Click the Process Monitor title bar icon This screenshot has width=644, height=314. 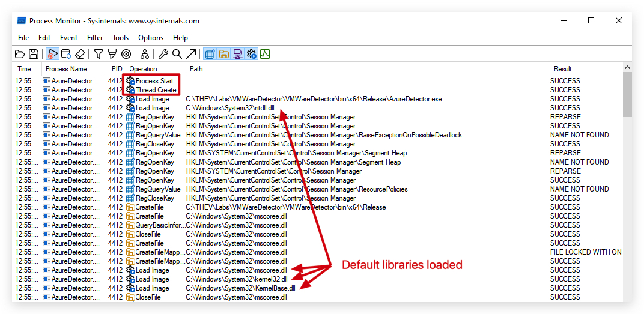point(22,20)
